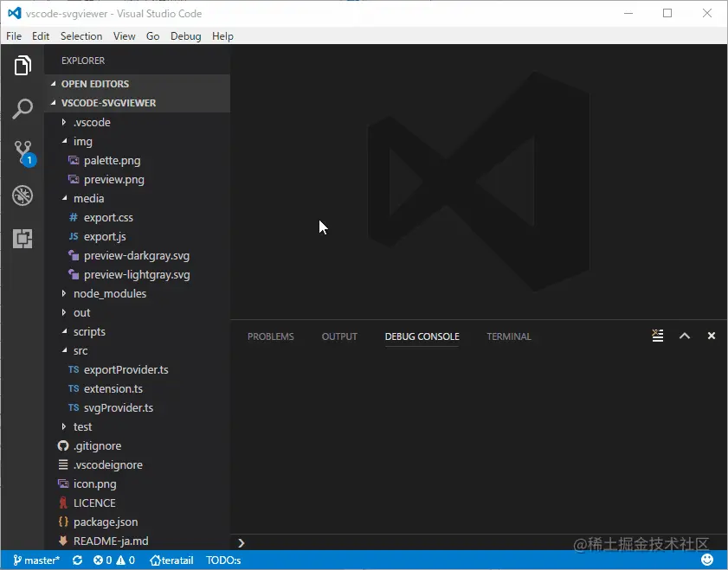Open preview-lightgray.svg file
The width and height of the screenshot is (728, 570).
coord(138,274)
